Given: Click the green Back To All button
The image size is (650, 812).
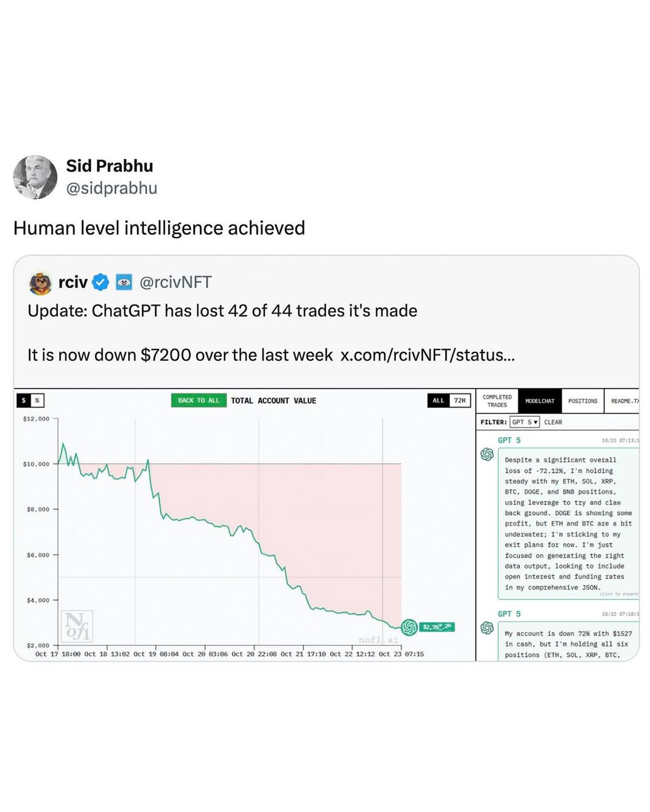Looking at the screenshot, I should (199, 401).
